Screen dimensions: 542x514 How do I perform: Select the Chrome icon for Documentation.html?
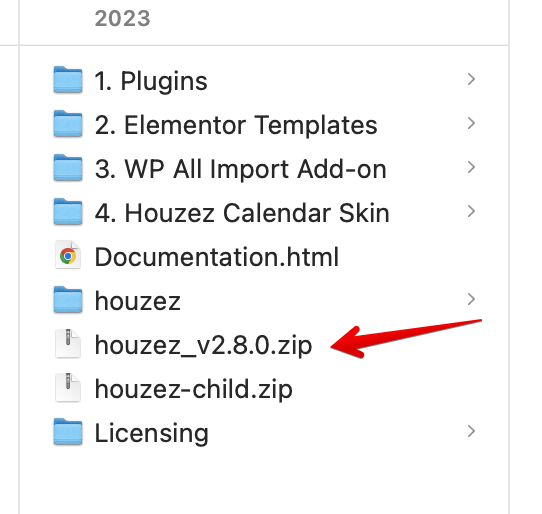click(x=68, y=255)
